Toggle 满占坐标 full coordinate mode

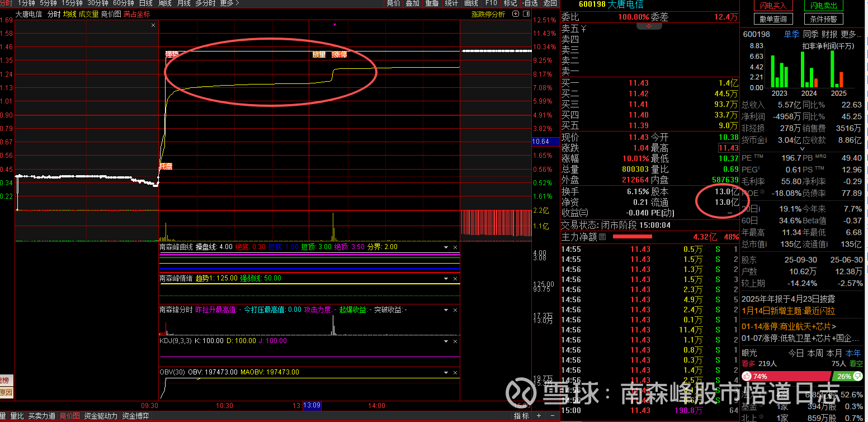point(136,14)
